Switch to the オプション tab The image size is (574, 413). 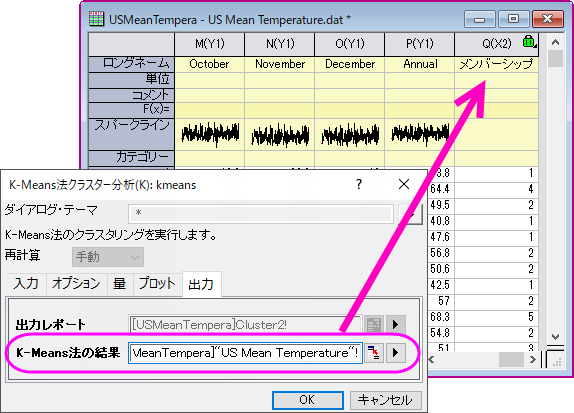(x=76, y=284)
